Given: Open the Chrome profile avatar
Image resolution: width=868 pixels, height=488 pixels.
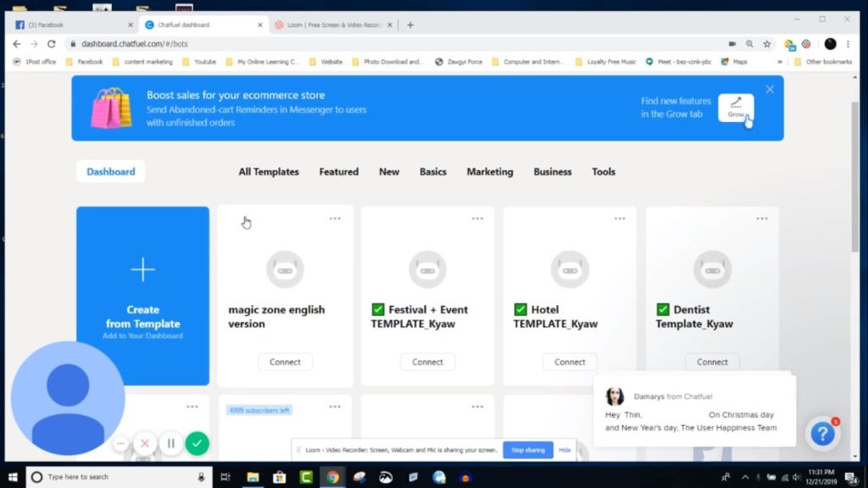Looking at the screenshot, I should point(830,44).
